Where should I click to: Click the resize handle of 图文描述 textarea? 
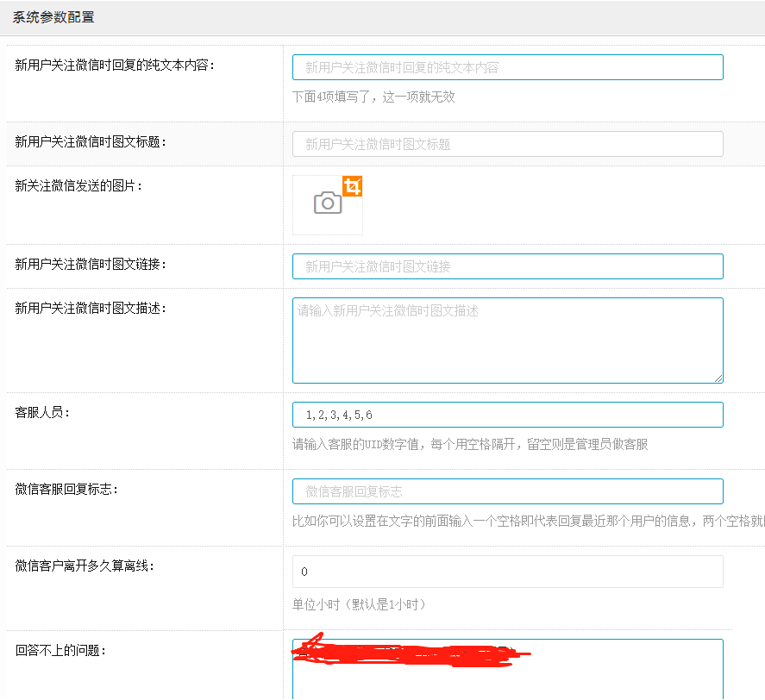[x=718, y=378]
